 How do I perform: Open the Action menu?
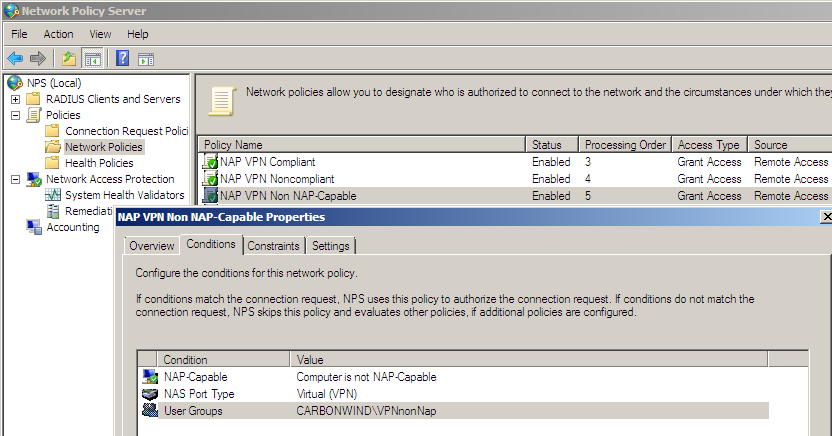point(58,34)
